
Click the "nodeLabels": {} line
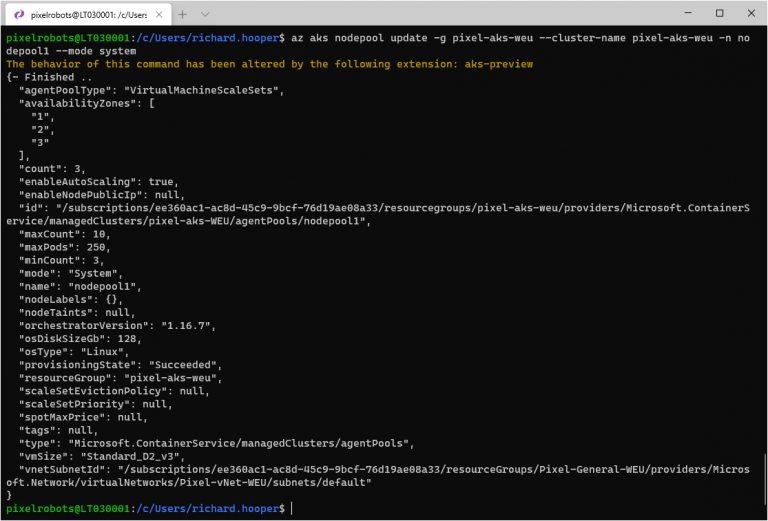tap(71, 300)
